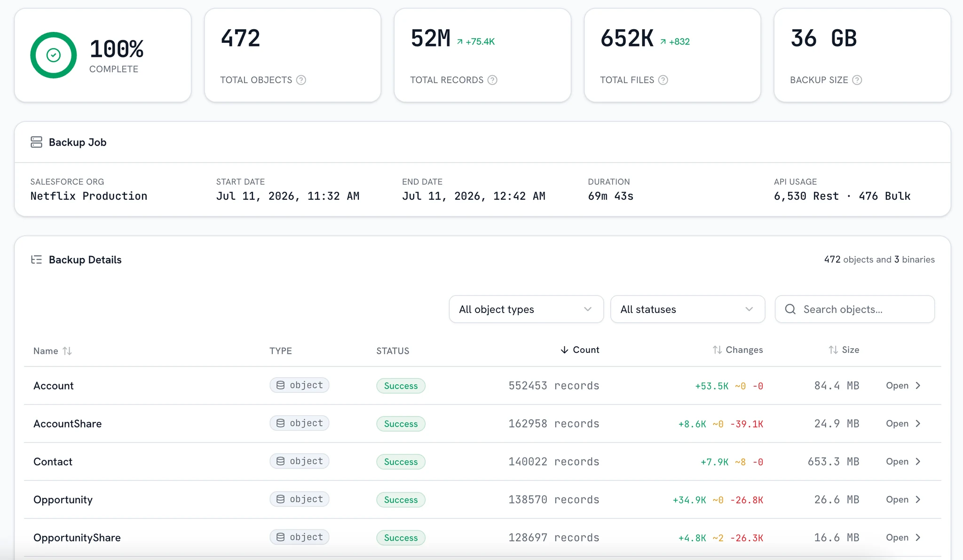Open the OpportunityShare row via Open link
The height and width of the screenshot is (560, 963).
[x=903, y=538]
